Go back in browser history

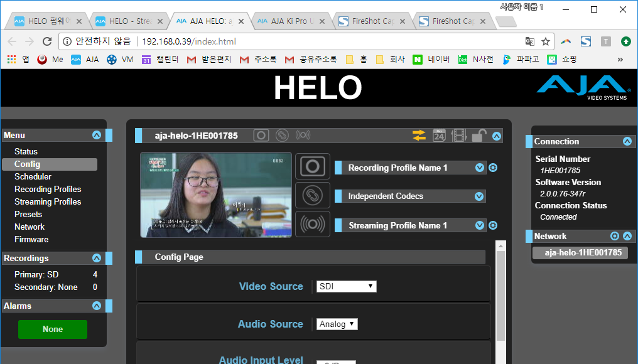point(12,41)
